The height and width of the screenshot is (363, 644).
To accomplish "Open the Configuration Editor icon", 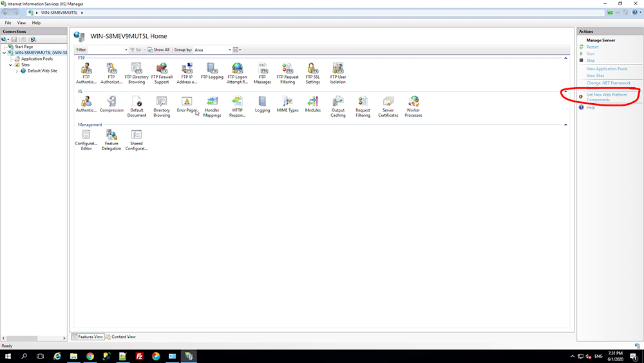I will (x=86, y=140).
